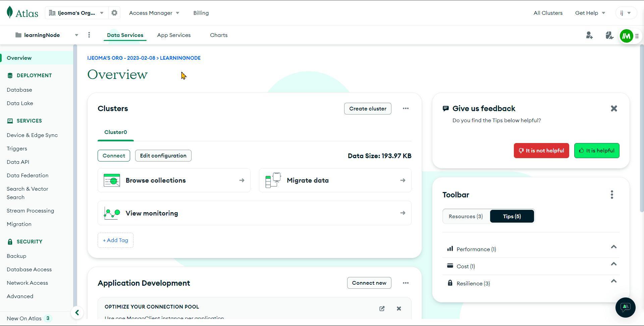Collapse the left sidebar arrow
Screen dimensions: 644x326
pos(77,313)
